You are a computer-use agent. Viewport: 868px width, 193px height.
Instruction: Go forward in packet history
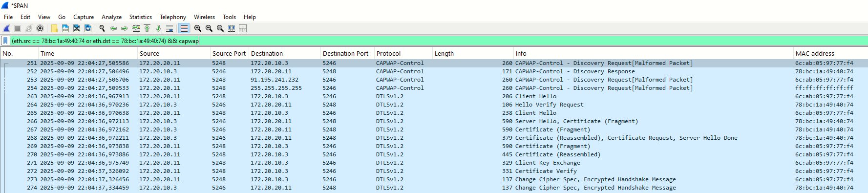point(125,28)
